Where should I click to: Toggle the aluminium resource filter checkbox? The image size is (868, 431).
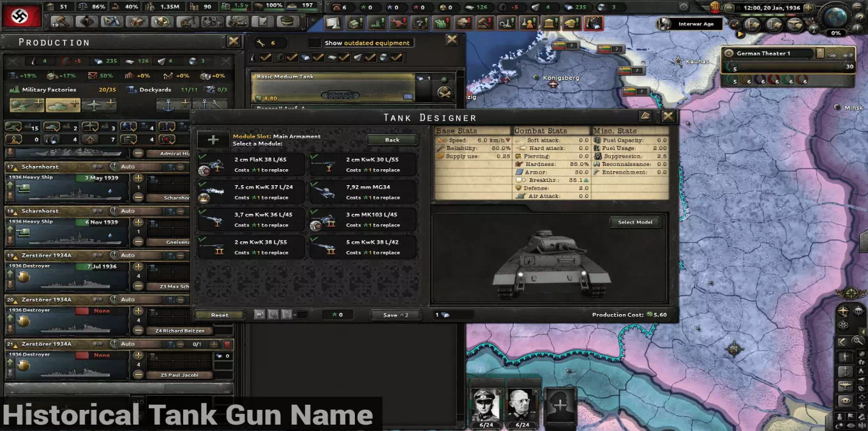[345, 57]
